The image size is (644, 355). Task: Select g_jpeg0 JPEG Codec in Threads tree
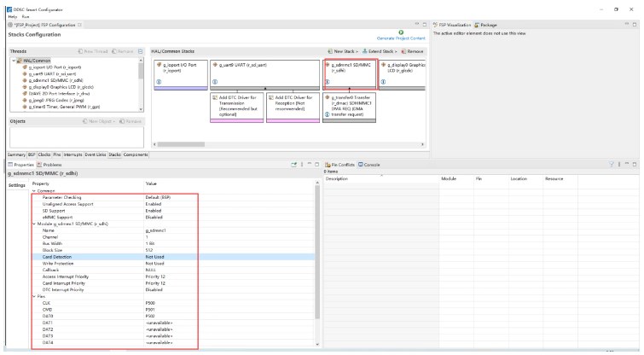(x=56, y=100)
